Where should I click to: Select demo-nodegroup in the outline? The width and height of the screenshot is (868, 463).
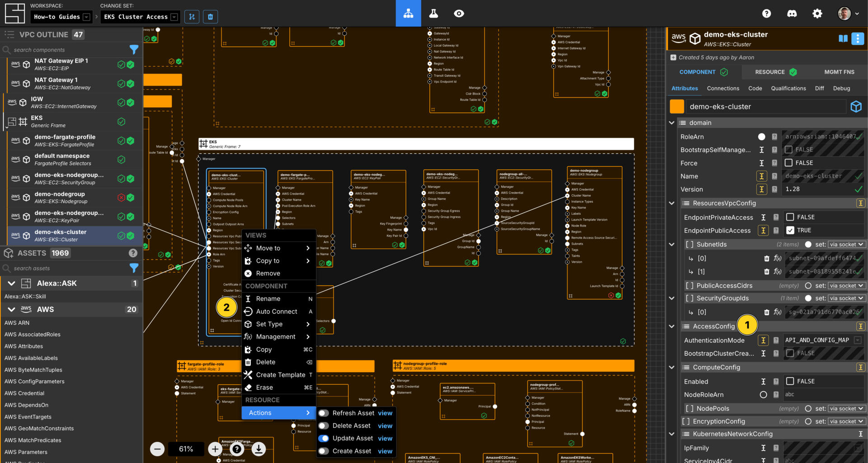(72, 198)
